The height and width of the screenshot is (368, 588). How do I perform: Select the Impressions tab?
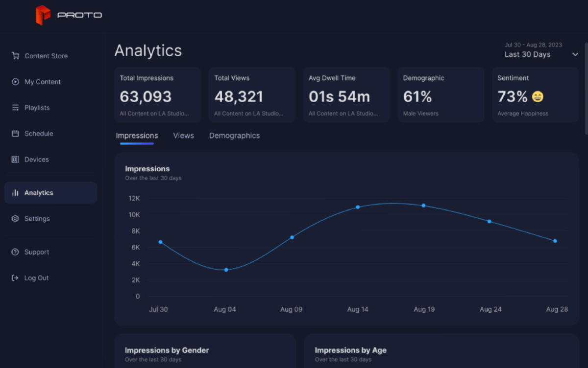click(137, 136)
